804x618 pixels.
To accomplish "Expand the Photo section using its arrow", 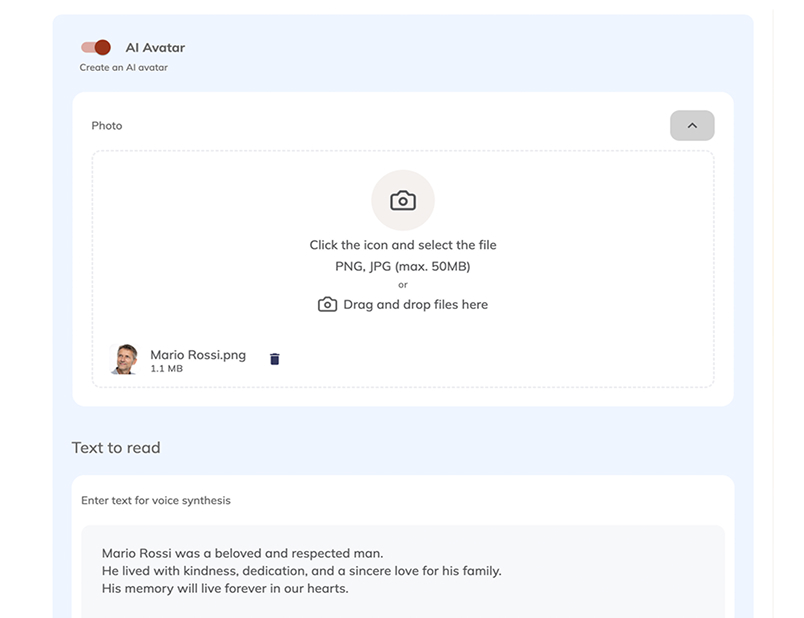I will (x=691, y=125).
